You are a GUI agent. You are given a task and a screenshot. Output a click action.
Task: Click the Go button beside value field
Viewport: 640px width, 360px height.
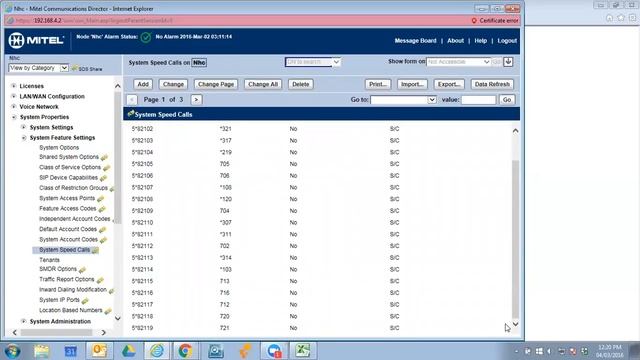(x=507, y=100)
